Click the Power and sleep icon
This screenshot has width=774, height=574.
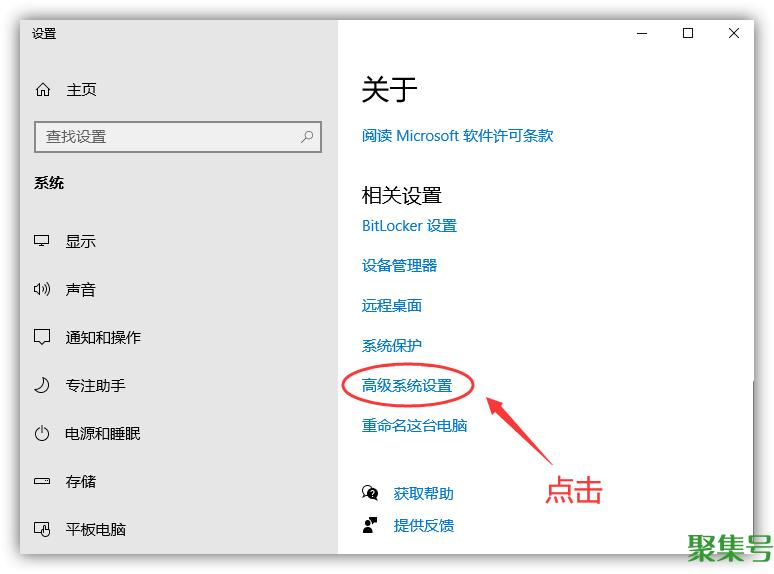(x=42, y=433)
